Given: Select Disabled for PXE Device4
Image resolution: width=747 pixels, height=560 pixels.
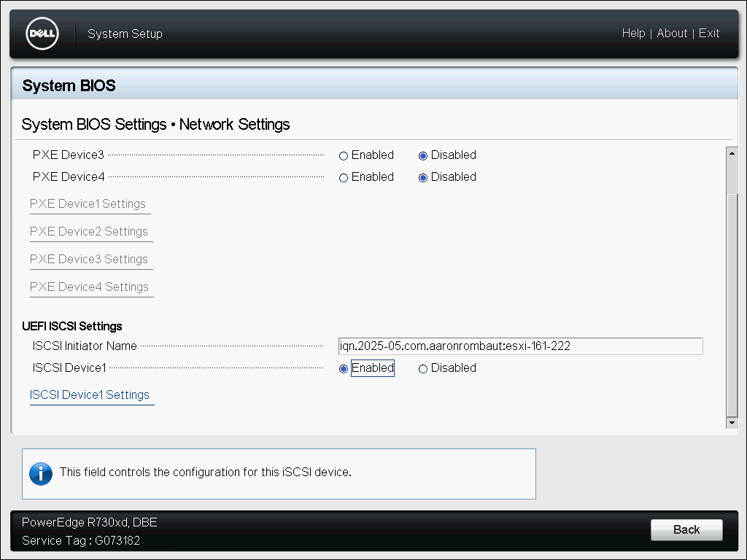Looking at the screenshot, I should [423, 178].
